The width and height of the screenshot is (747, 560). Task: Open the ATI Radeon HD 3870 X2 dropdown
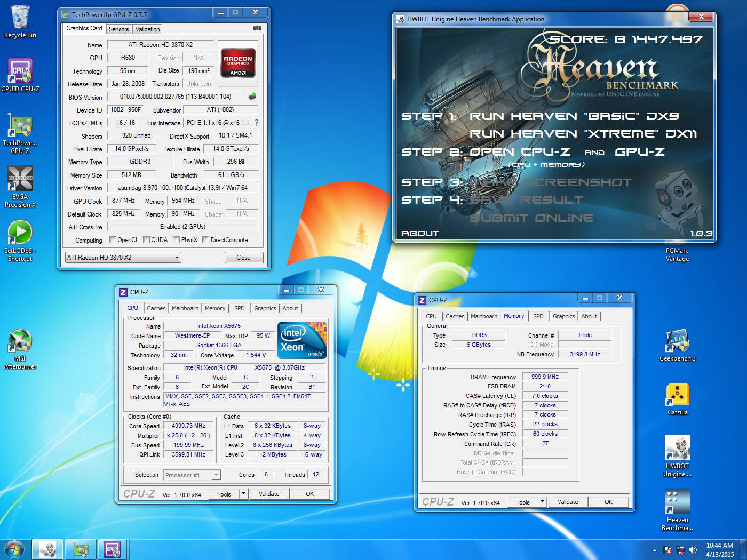click(x=123, y=258)
